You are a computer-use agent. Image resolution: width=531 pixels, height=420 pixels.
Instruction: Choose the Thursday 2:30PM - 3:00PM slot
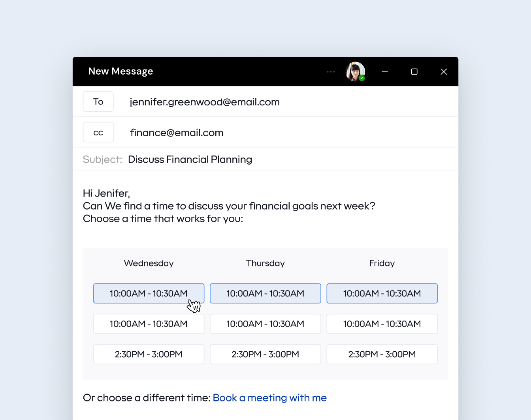(265, 354)
